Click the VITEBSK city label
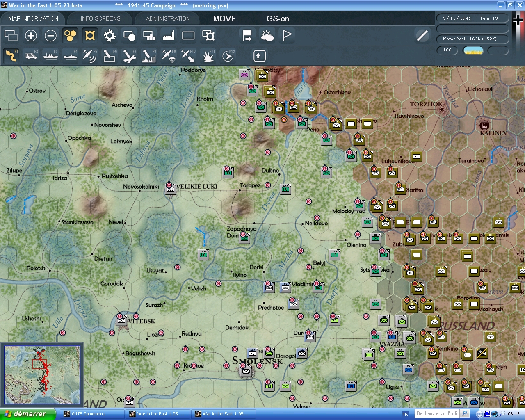Screen dimensions: 525x420 coord(142,321)
